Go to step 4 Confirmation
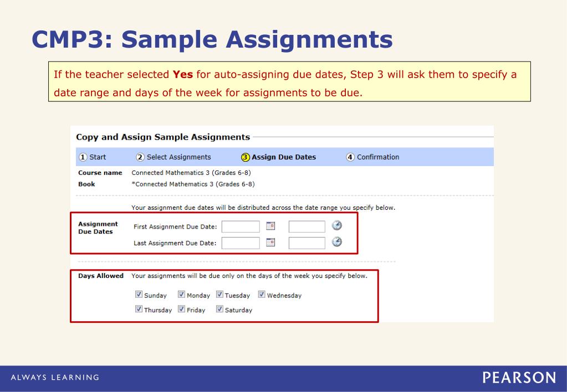The image size is (567, 392). 373,157
